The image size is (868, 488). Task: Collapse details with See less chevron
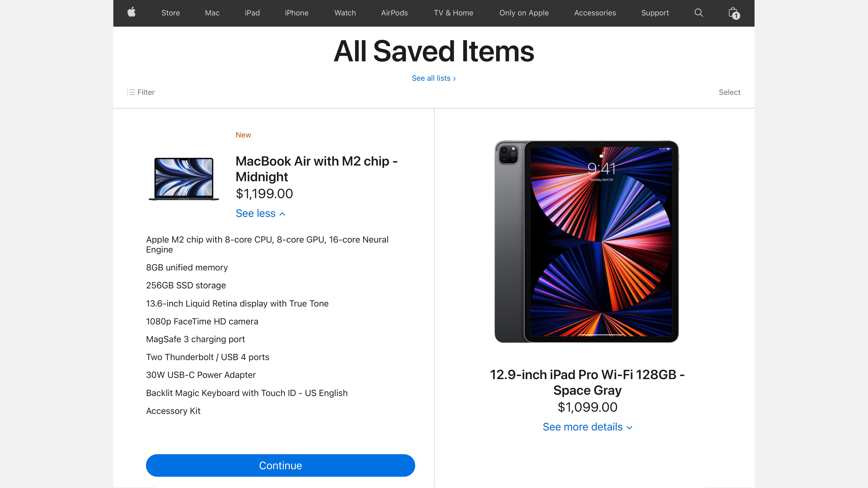(x=260, y=214)
